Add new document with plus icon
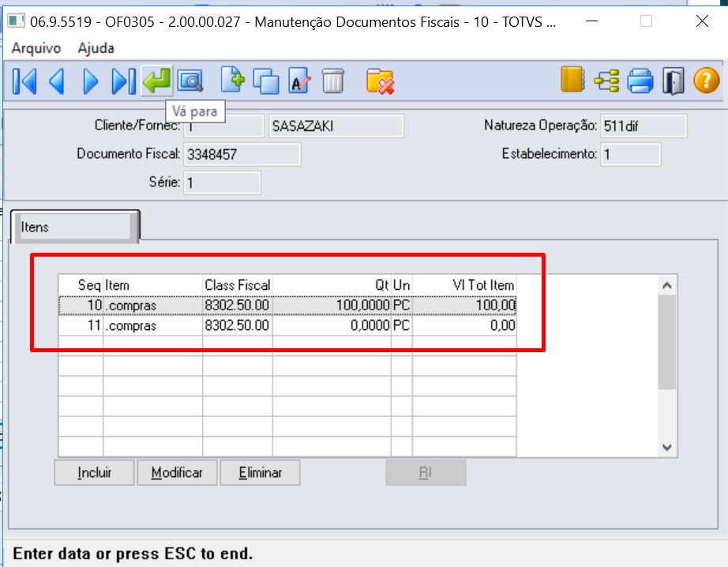The width and height of the screenshot is (728, 567). coord(232,80)
